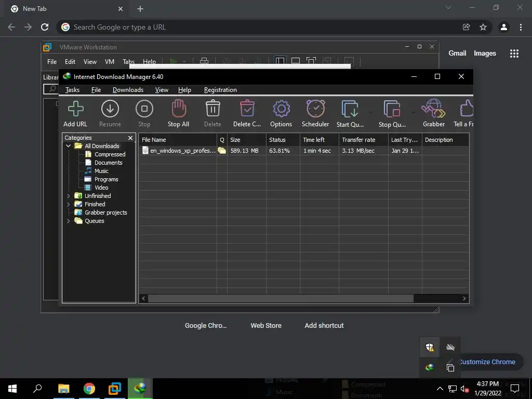Click Windows Security shield tray icon
Viewport: 532px width, 399px height.
[x=430, y=347]
